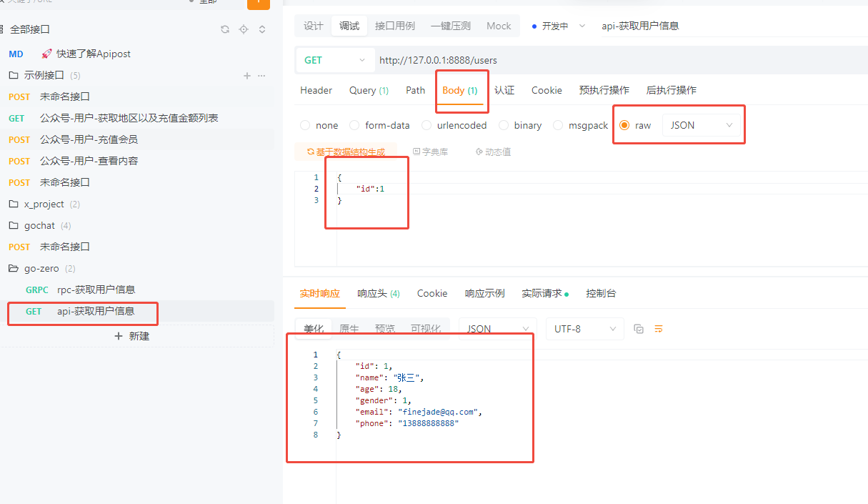Open the request Cookie tab
This screenshot has width=868, height=504.
tap(547, 90)
